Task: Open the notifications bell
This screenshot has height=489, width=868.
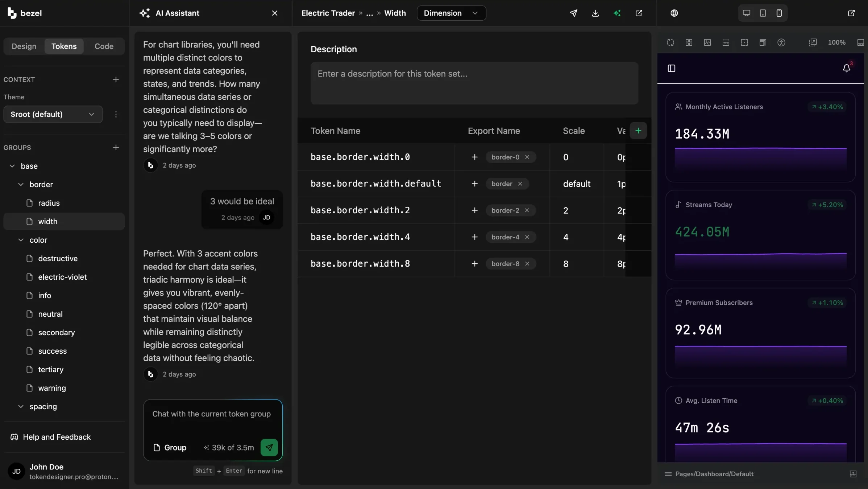Action: [x=847, y=68]
